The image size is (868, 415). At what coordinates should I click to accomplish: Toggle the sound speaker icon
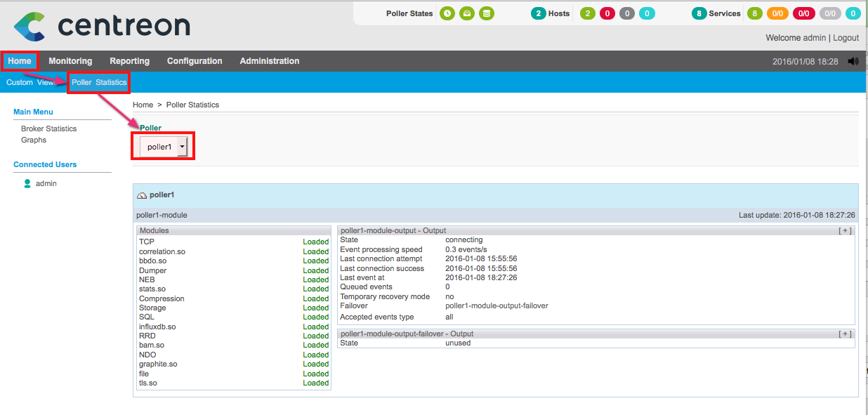(x=853, y=61)
